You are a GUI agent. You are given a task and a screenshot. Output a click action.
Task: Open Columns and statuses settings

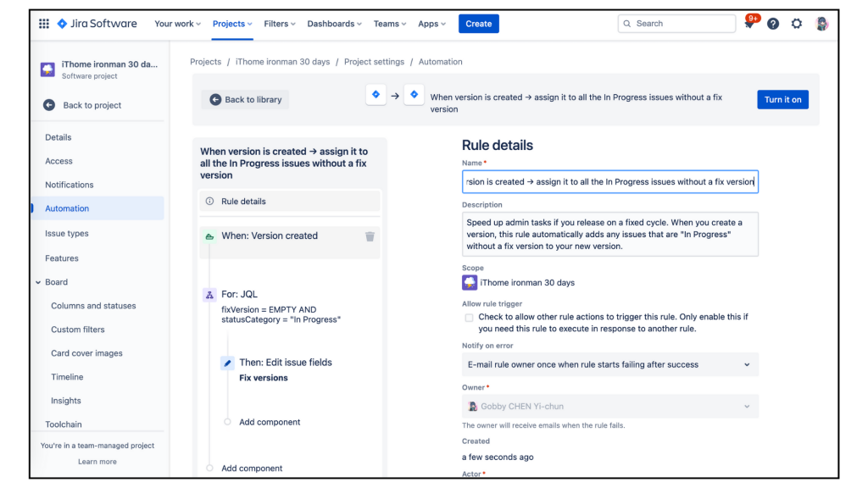pos(93,306)
